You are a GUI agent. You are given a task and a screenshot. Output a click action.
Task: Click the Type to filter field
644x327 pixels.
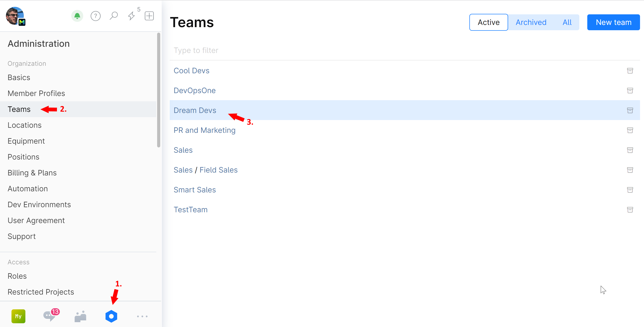(250, 50)
